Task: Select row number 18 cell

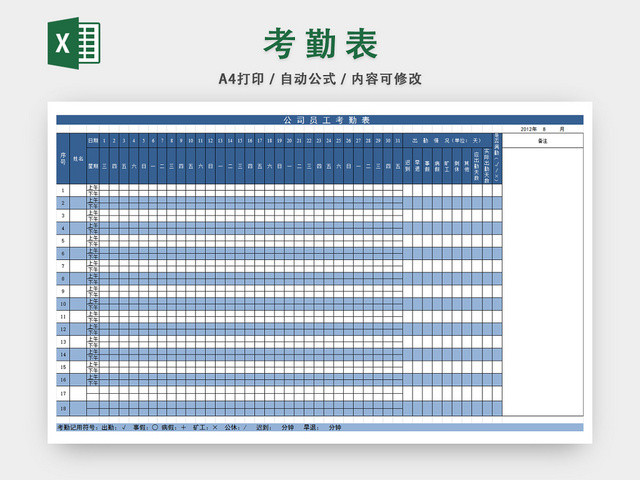Action: click(63, 409)
